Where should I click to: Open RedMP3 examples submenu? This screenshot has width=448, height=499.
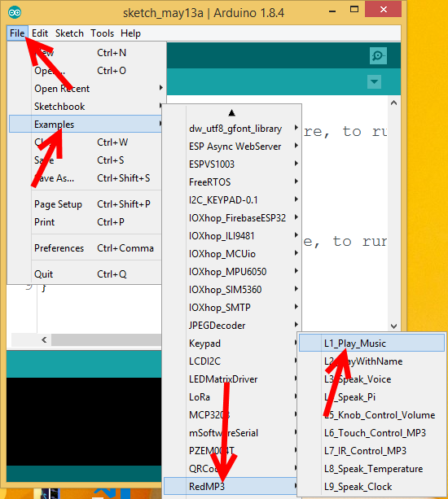[231, 486]
